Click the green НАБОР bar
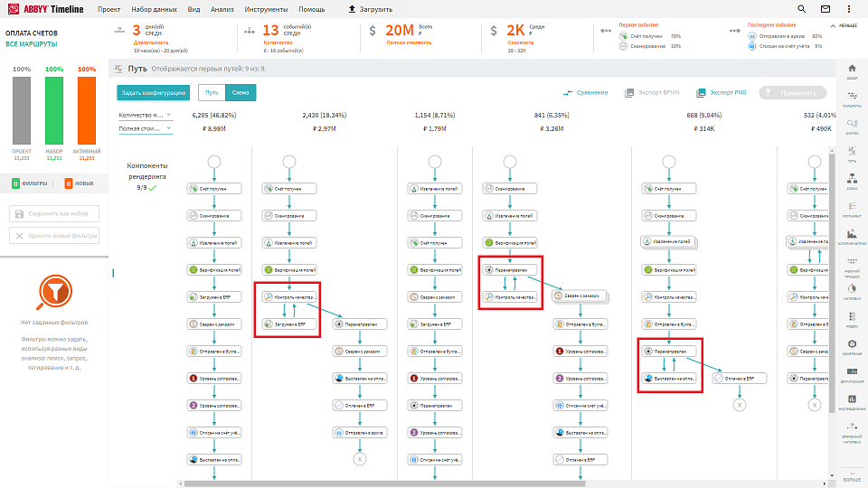Screen dimensions: 868x488 pos(54,110)
